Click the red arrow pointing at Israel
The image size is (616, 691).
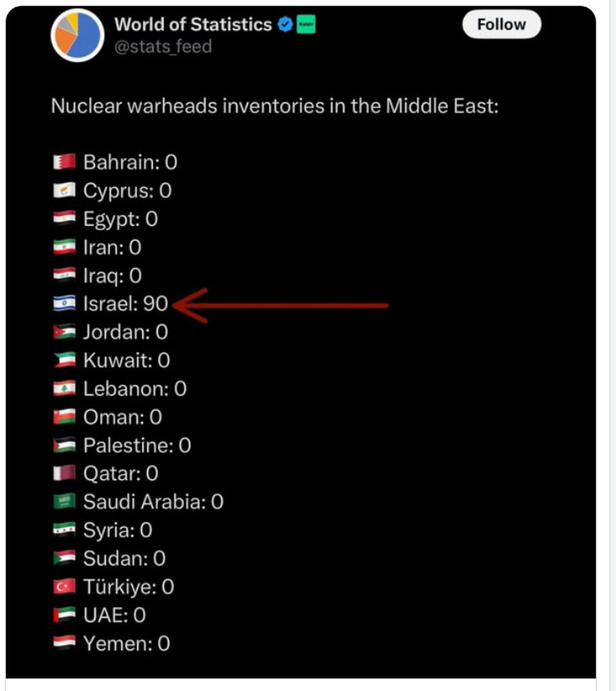tap(283, 306)
